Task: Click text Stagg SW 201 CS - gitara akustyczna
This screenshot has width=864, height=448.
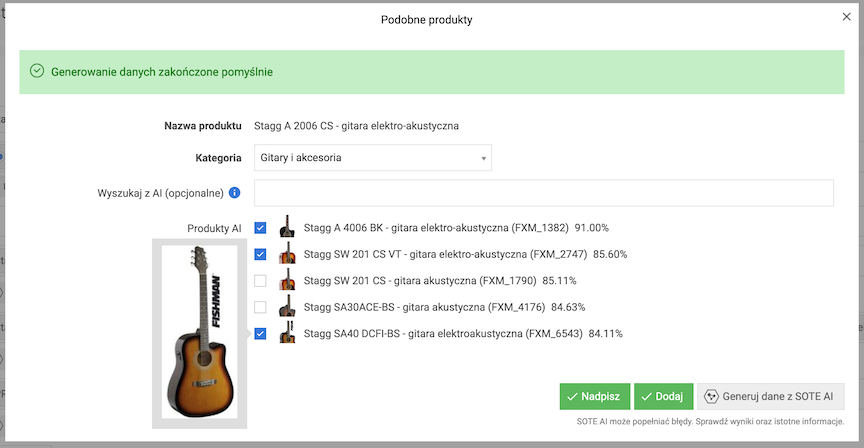Action: tap(390, 280)
